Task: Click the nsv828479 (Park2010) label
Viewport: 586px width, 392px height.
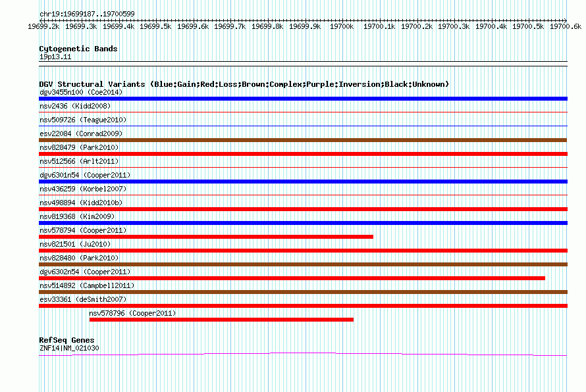Action: [x=79, y=147]
